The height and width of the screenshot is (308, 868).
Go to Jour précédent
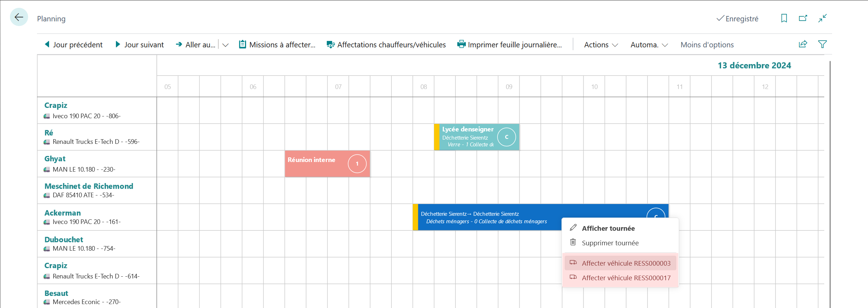(x=74, y=45)
